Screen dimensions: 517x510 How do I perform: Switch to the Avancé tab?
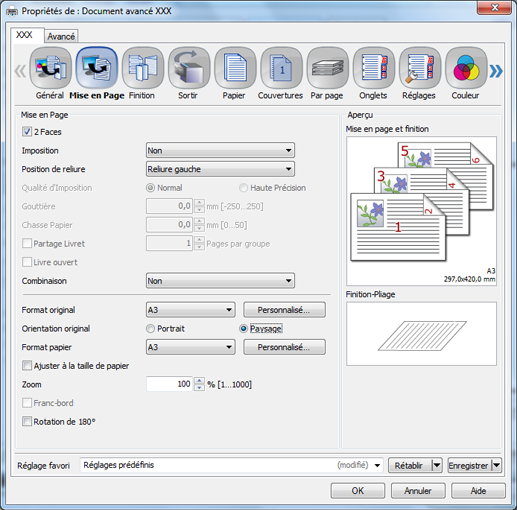pos(61,36)
